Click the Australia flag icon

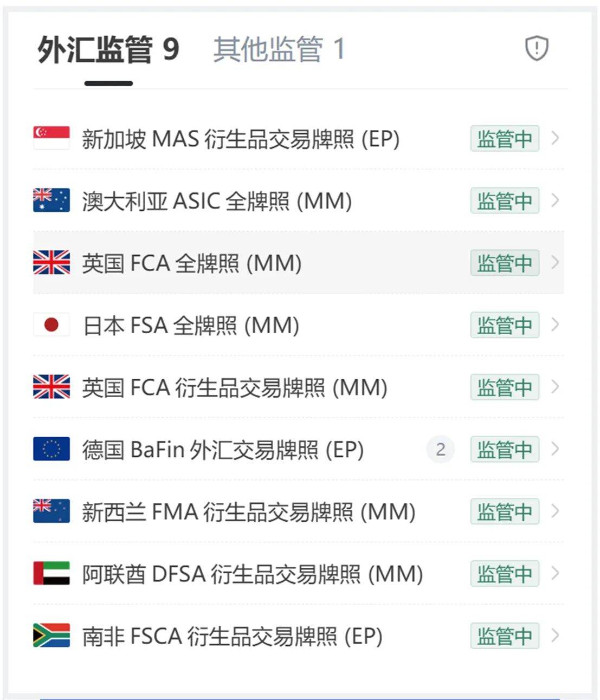tap(51, 200)
